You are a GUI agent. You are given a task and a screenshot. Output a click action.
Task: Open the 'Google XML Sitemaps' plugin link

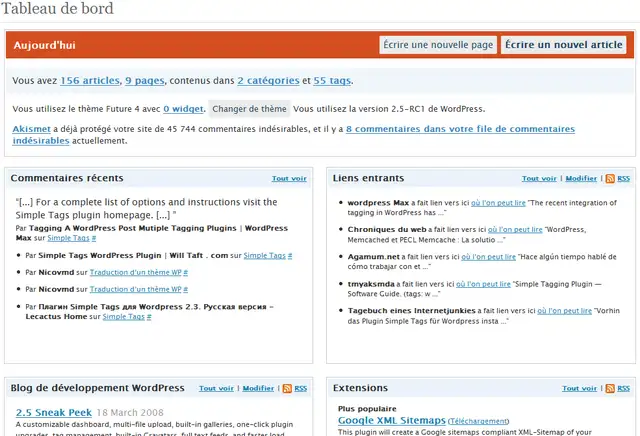coord(391,420)
